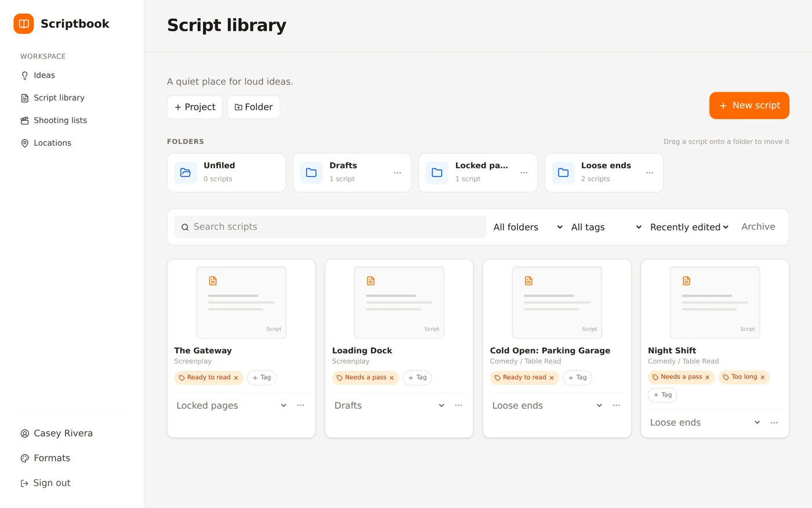Create a new Project
812x508 pixels.
pos(195,107)
